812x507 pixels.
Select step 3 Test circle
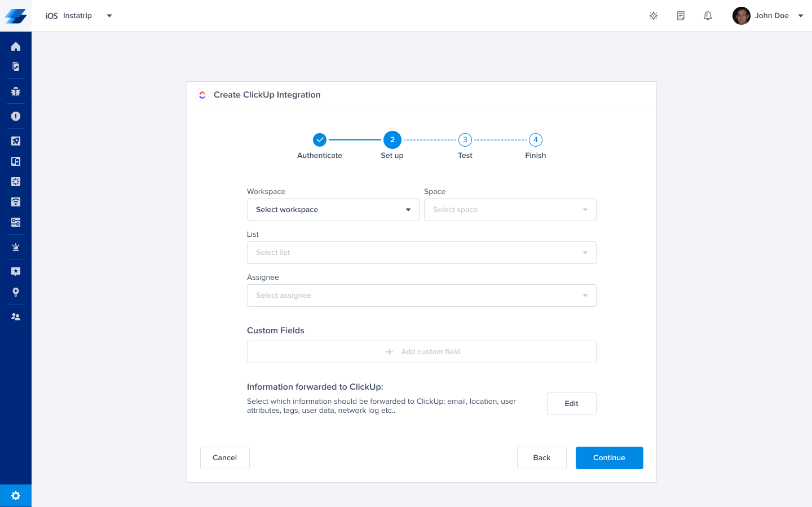[465, 140]
